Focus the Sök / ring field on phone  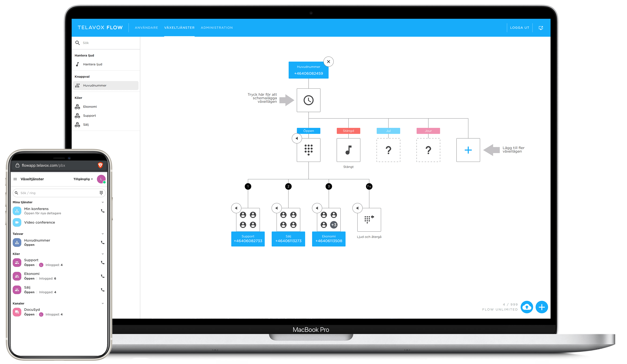coord(59,193)
